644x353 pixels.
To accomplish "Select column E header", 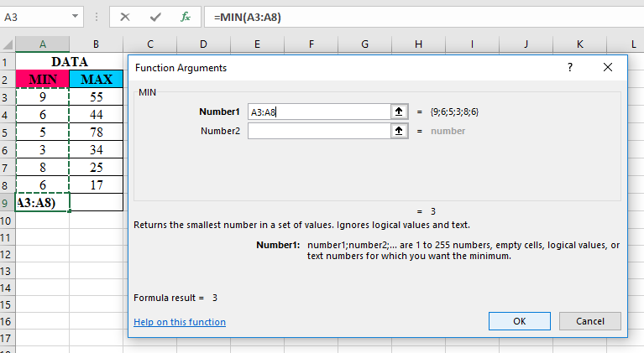I will (x=257, y=44).
